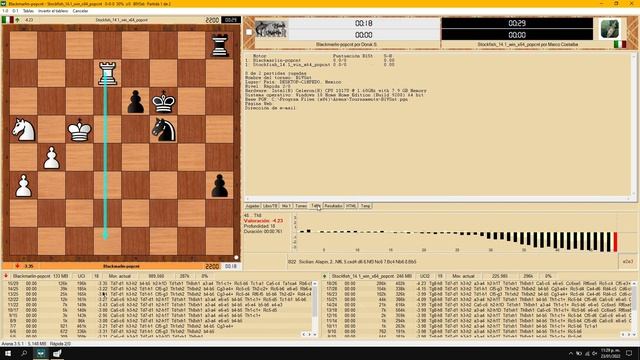Click the white clock showing 00:18 at top

(x=363, y=23)
